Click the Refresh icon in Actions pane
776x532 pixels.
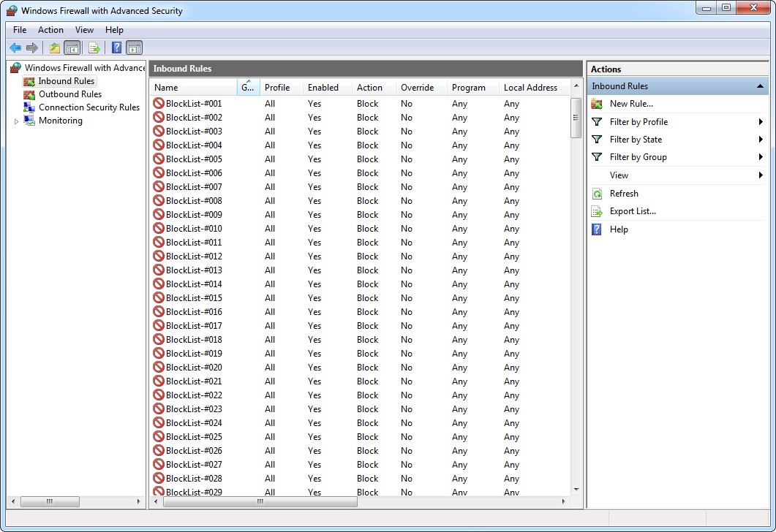(597, 194)
